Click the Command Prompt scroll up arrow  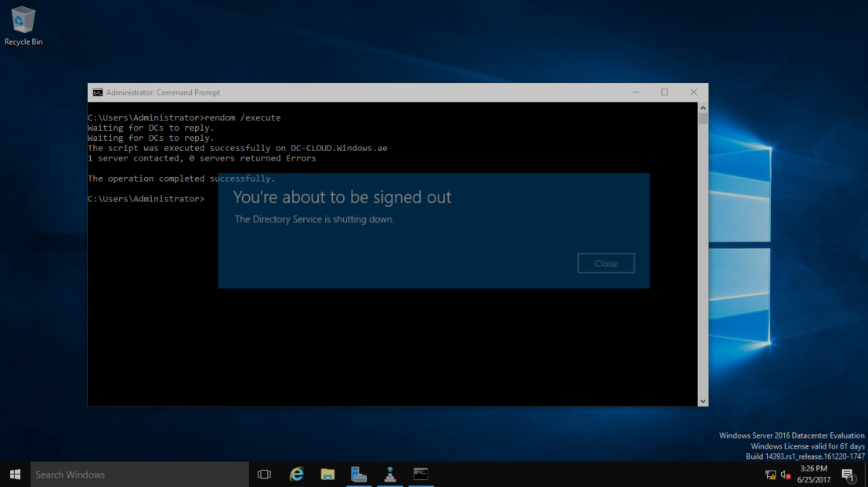(703, 108)
